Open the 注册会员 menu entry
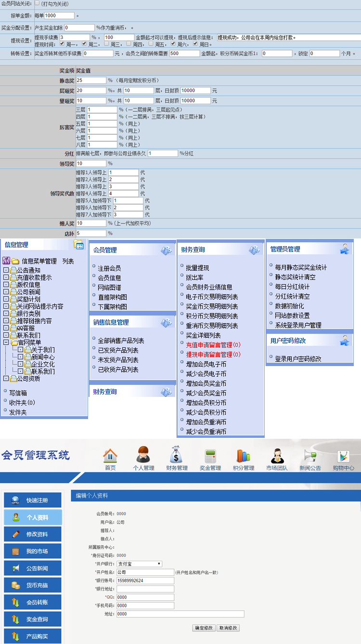This screenshot has height=644, width=361. [109, 268]
